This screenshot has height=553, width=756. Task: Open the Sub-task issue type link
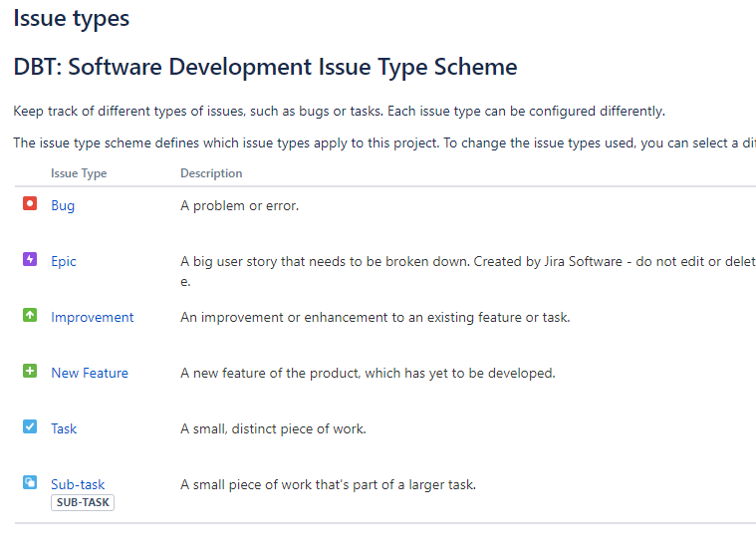78,484
